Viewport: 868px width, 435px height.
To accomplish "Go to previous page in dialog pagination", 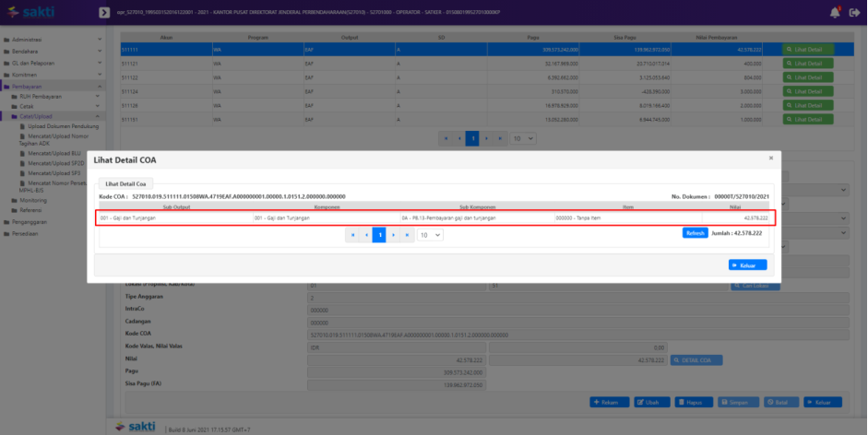I will tap(365, 235).
